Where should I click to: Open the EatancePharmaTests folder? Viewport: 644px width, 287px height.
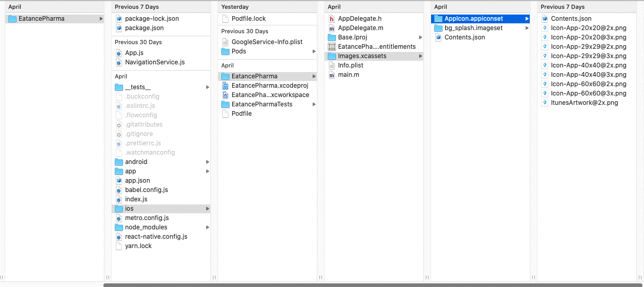coord(262,104)
